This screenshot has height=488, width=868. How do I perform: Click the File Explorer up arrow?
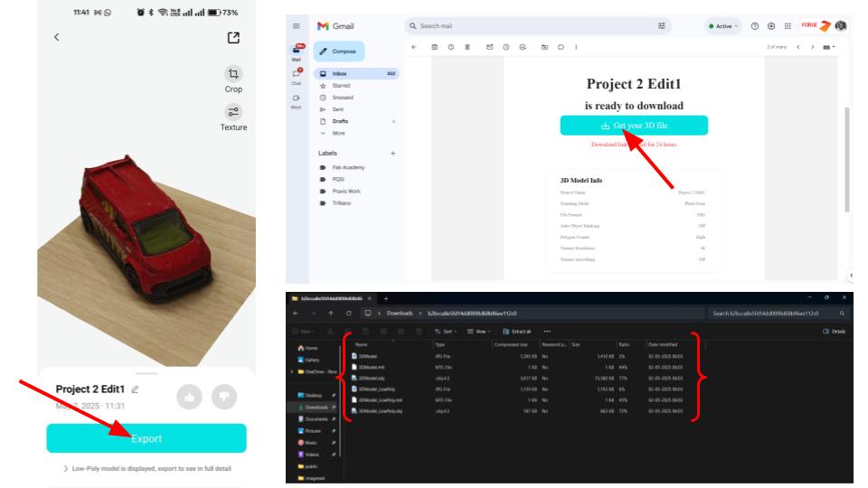click(x=331, y=314)
